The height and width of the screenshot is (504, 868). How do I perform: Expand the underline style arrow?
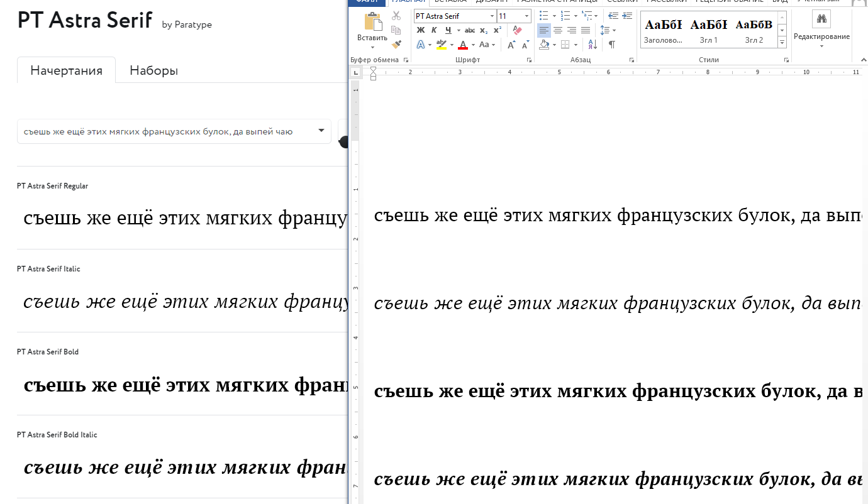click(459, 30)
